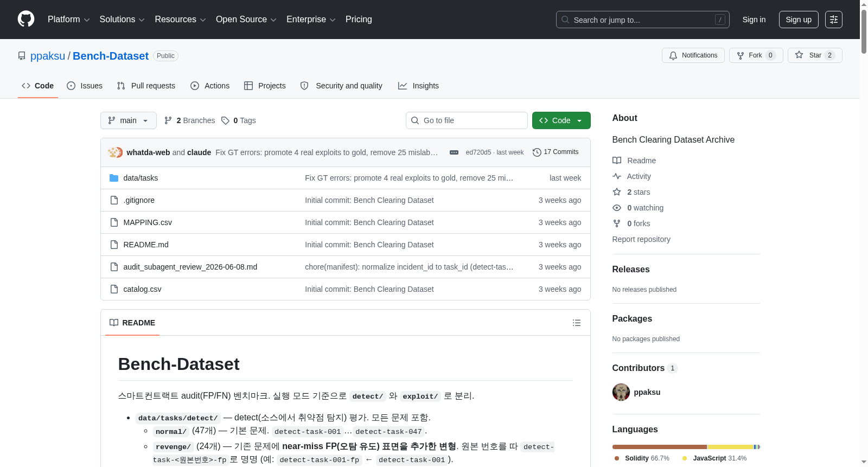Select the README tab heading
The image size is (868, 467).
click(132, 323)
